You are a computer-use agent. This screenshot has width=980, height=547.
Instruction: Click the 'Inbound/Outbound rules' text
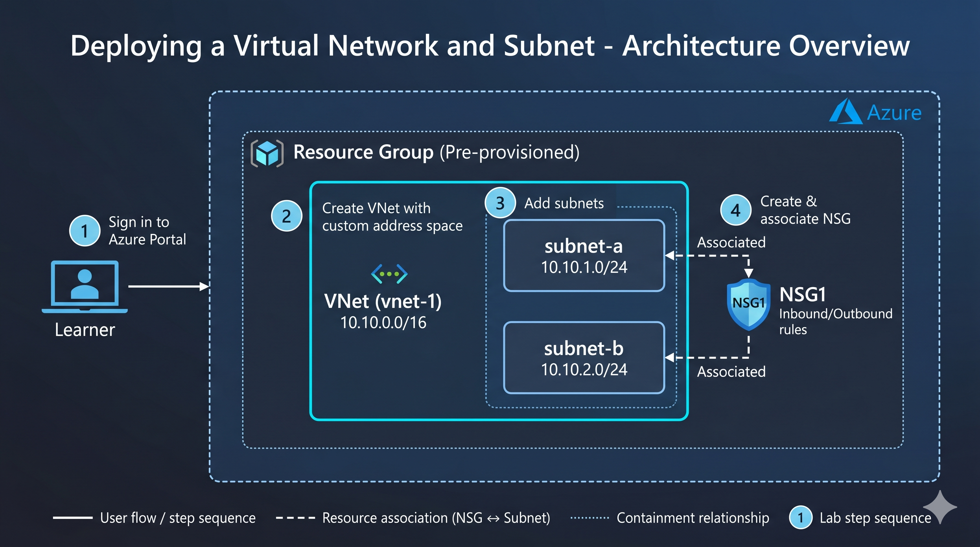click(x=835, y=322)
